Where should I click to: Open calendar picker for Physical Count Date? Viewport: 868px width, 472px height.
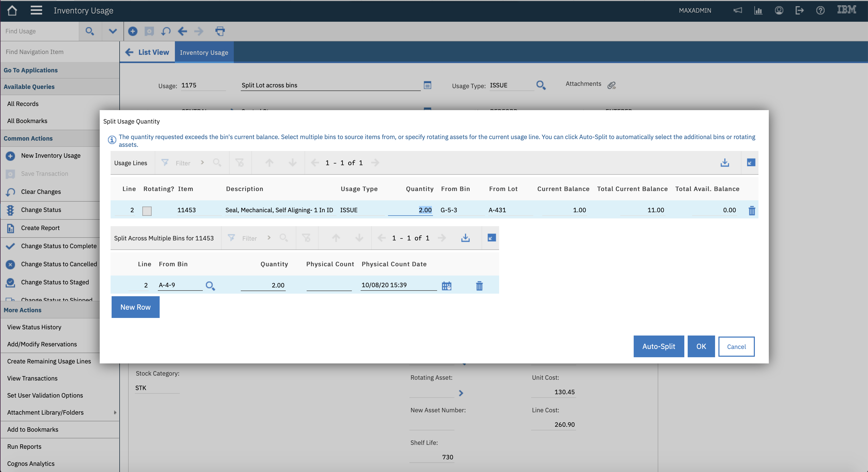(x=446, y=286)
